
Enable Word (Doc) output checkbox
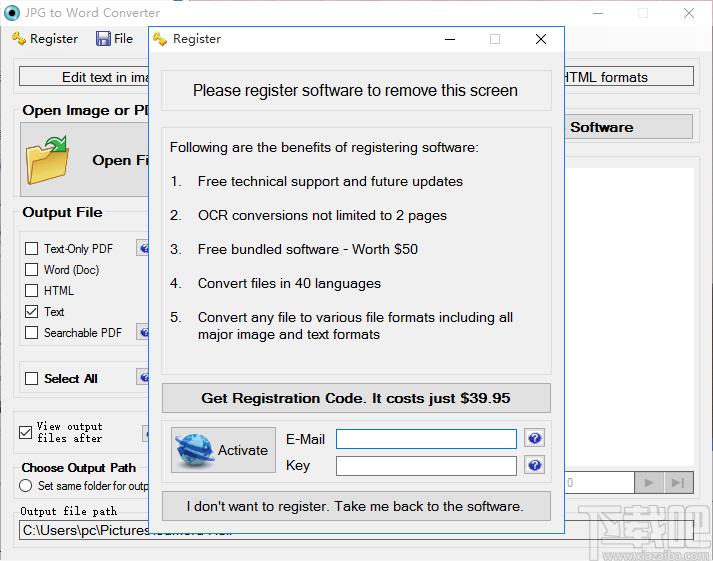click(x=31, y=270)
